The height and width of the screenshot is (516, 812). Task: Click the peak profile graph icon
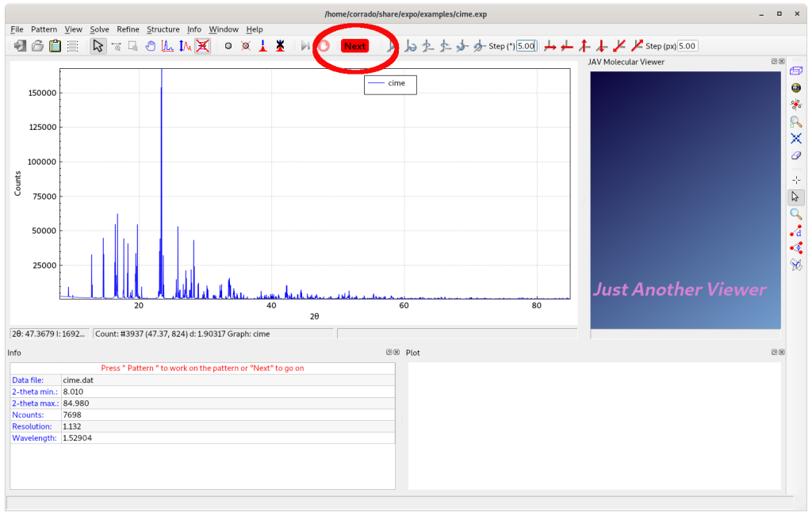[x=167, y=46]
